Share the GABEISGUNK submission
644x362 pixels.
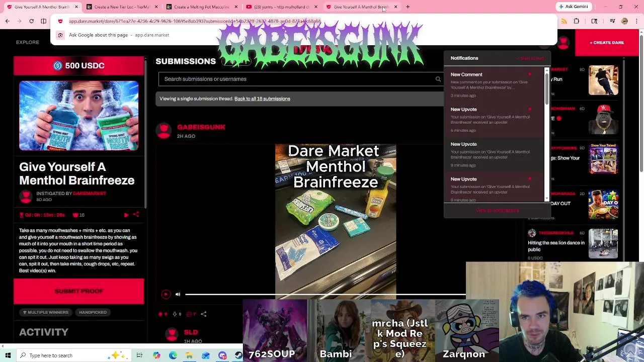(x=204, y=314)
